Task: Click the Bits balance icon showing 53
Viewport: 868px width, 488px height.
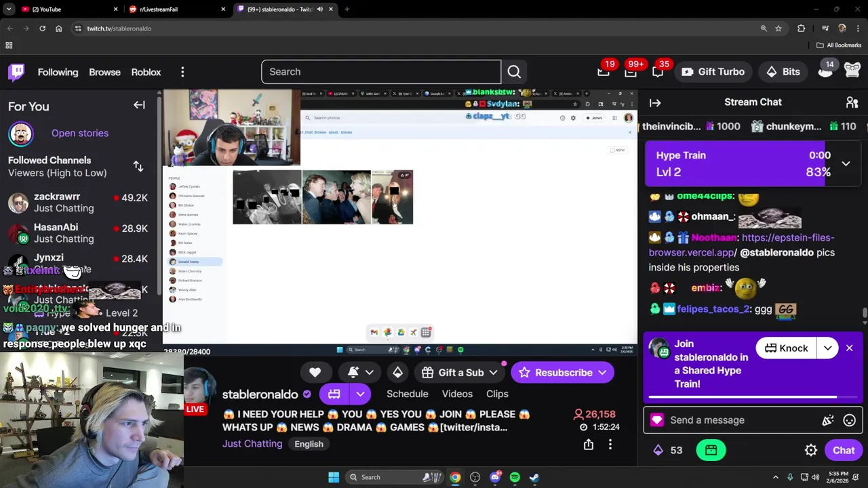Action: coord(658,450)
